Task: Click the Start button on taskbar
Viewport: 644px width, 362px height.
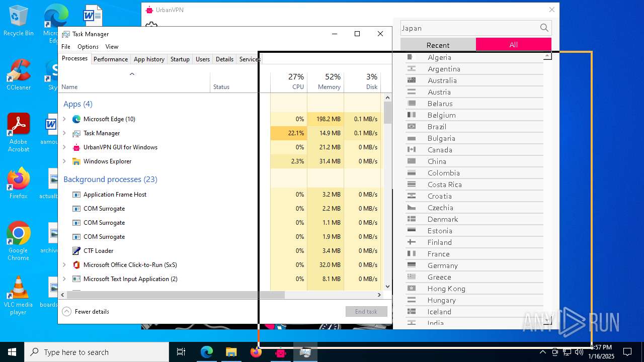Action: pos(12,352)
